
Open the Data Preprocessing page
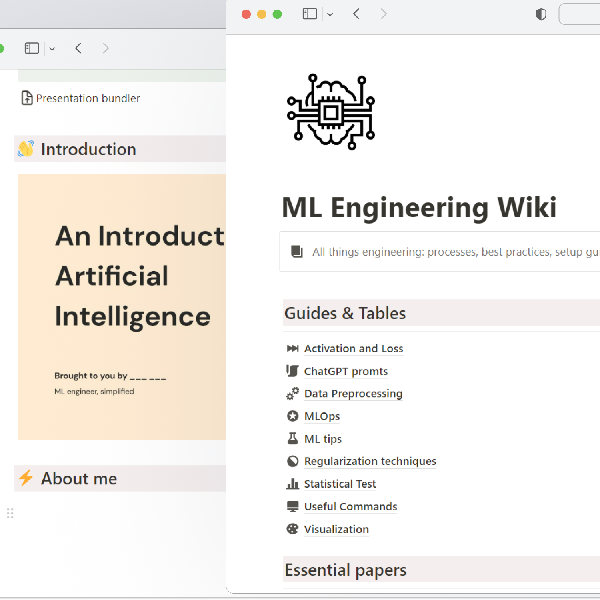(x=353, y=394)
